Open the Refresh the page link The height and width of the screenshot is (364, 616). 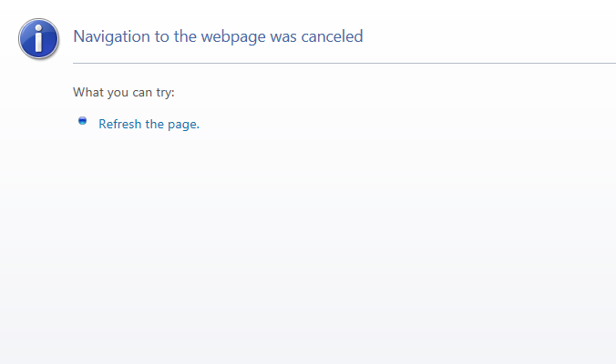149,125
